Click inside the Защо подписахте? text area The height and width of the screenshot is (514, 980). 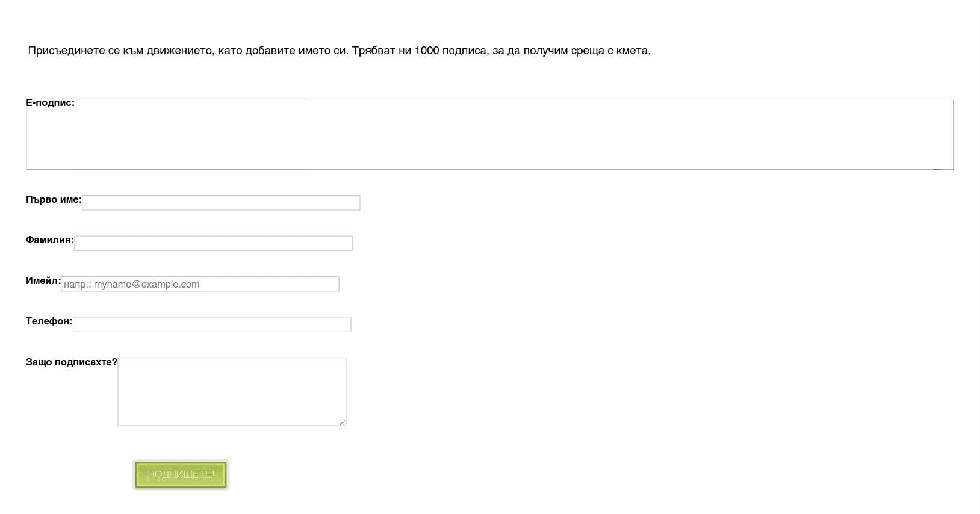click(232, 392)
